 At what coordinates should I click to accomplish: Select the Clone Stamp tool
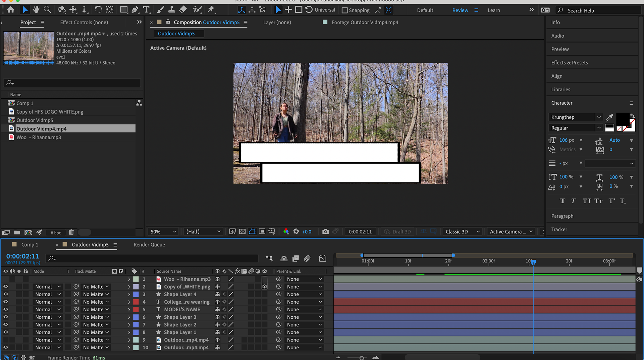(171, 10)
